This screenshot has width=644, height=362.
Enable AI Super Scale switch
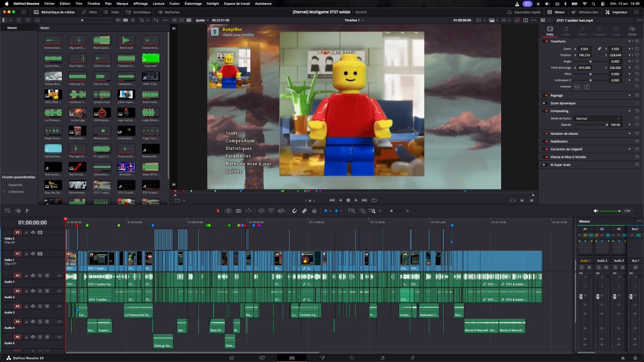546,165
